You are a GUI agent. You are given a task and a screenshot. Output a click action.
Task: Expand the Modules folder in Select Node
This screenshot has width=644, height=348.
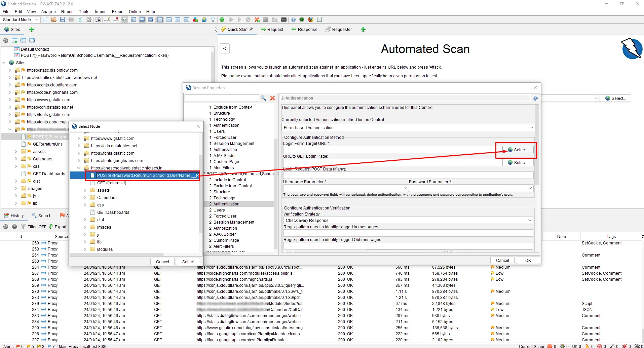point(85,249)
